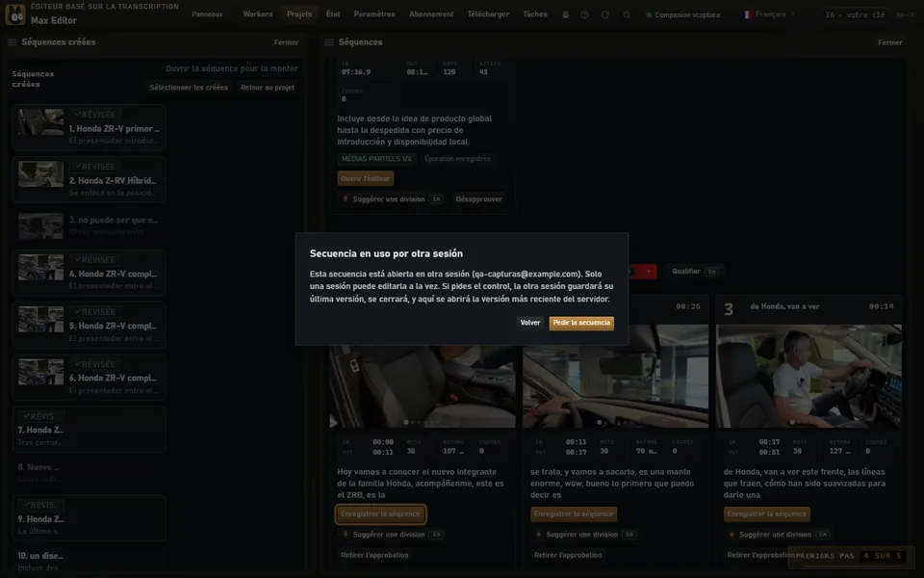Click Volver in the dialog
Image resolution: width=924 pixels, height=578 pixels.
[529, 323]
